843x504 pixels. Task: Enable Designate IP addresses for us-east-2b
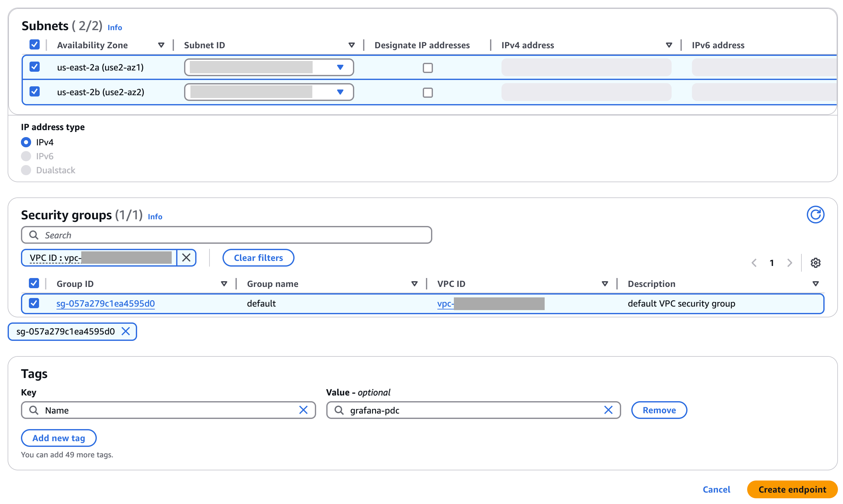428,92
